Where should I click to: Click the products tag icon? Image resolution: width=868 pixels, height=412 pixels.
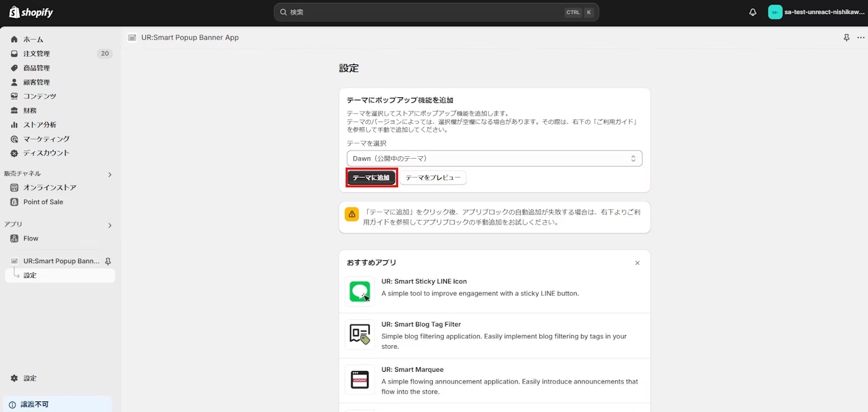[x=14, y=68]
